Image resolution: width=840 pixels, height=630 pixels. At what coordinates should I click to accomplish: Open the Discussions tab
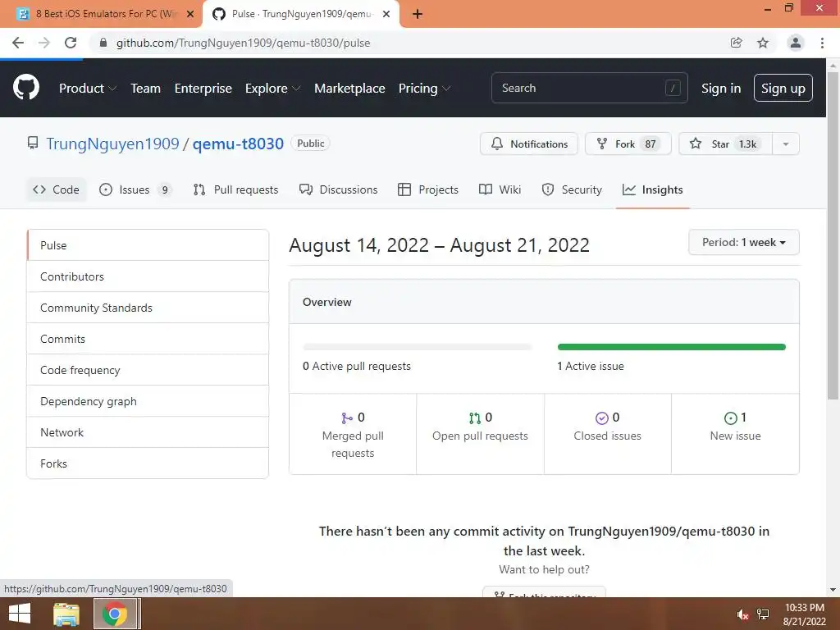[339, 189]
